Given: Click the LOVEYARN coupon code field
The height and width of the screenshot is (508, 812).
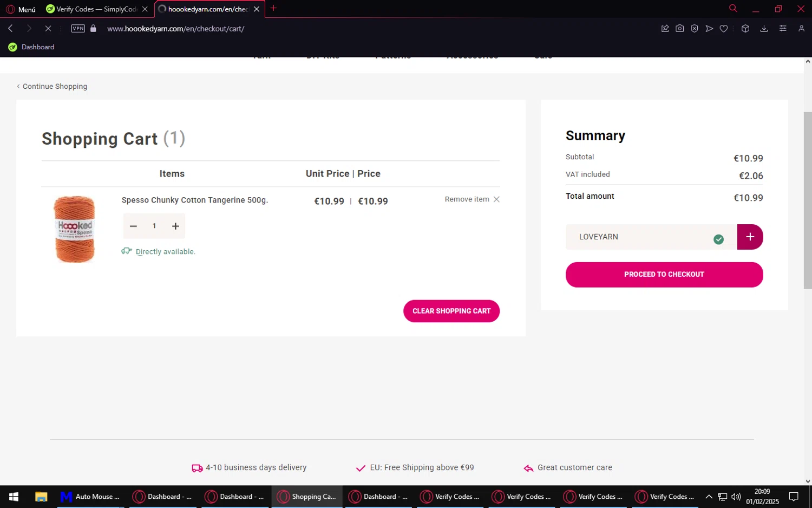Looking at the screenshot, I should pos(651,237).
